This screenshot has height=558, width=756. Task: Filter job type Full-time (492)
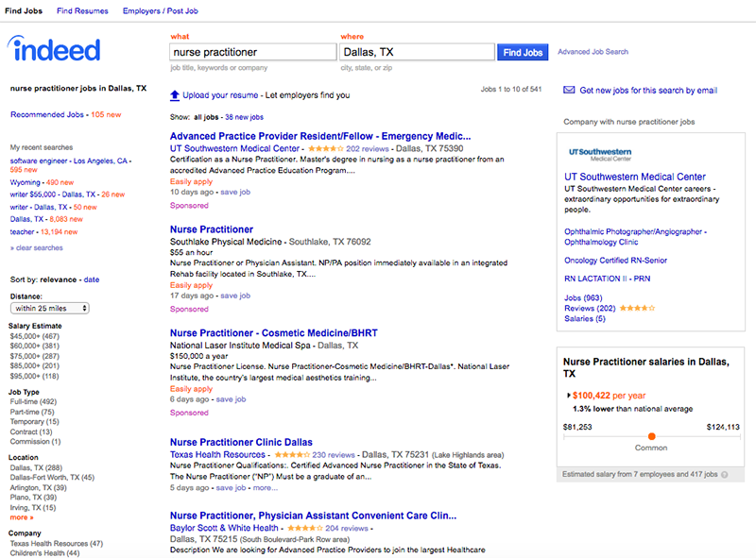pos(33,402)
